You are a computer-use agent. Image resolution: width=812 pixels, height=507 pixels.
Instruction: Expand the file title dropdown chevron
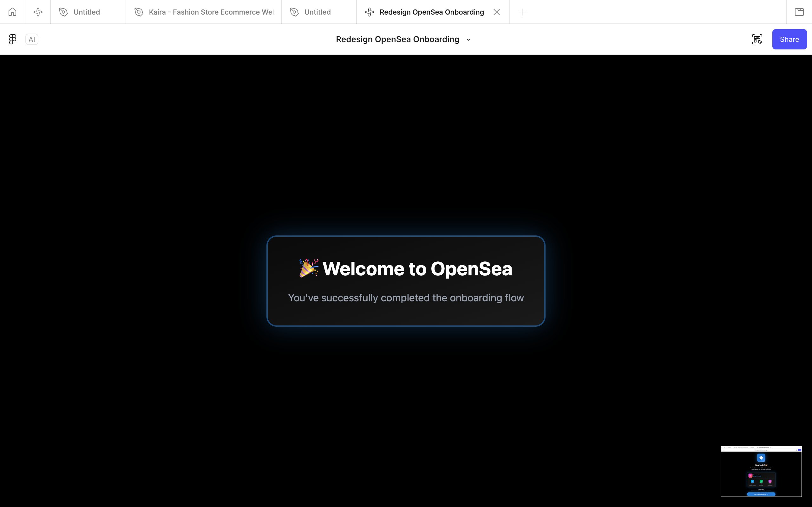pos(468,40)
